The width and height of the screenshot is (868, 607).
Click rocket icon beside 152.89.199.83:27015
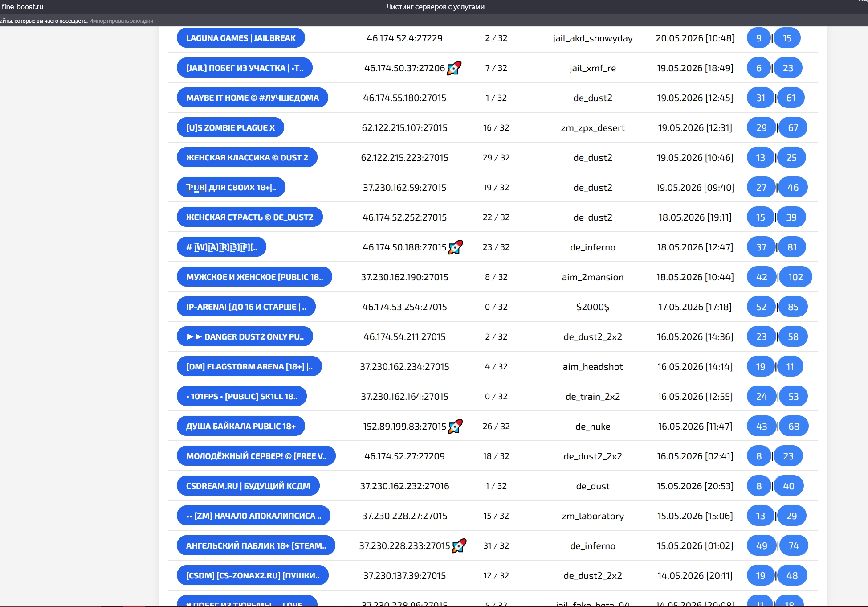(455, 426)
